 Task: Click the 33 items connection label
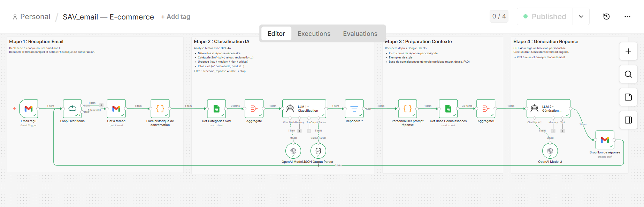[467, 106]
